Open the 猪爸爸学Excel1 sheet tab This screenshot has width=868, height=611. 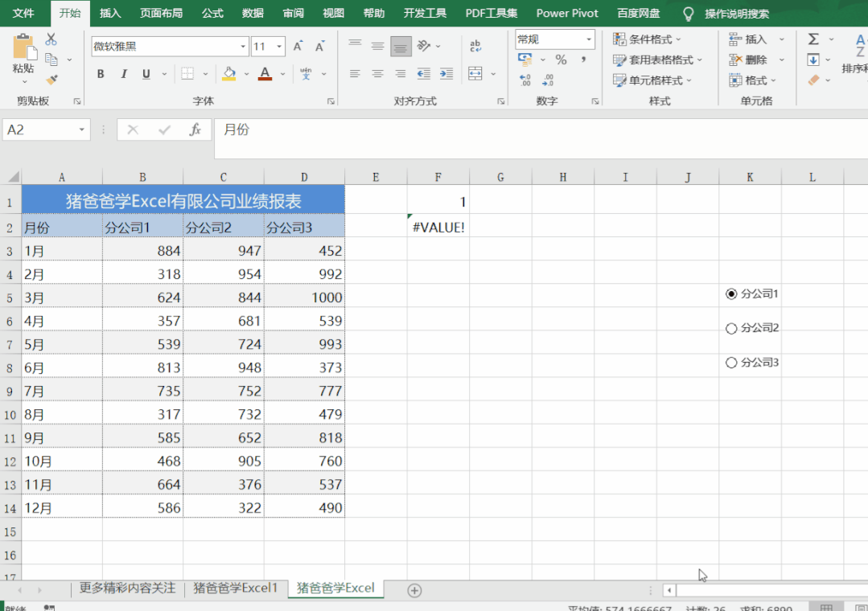pos(235,588)
